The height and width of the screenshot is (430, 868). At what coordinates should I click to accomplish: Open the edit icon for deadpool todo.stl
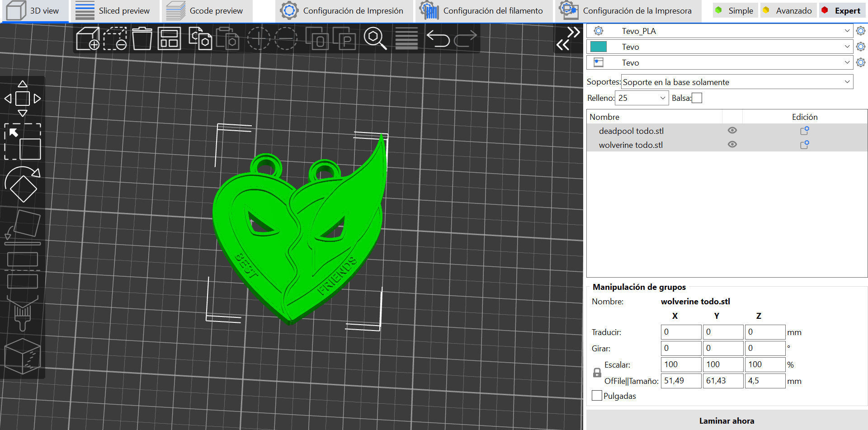[x=805, y=131]
